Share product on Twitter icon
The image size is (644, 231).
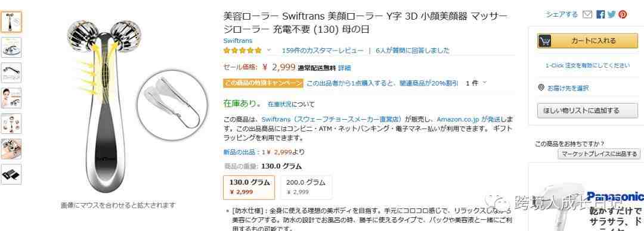pyautogui.click(x=612, y=14)
